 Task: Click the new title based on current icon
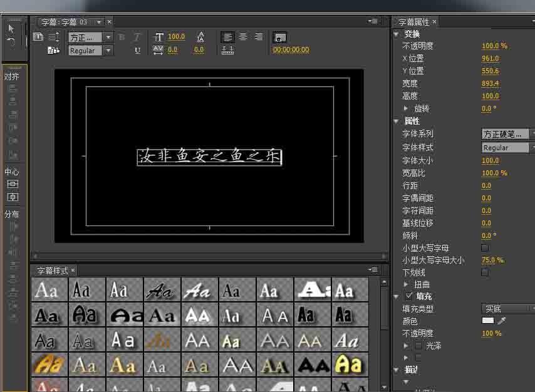37,36
